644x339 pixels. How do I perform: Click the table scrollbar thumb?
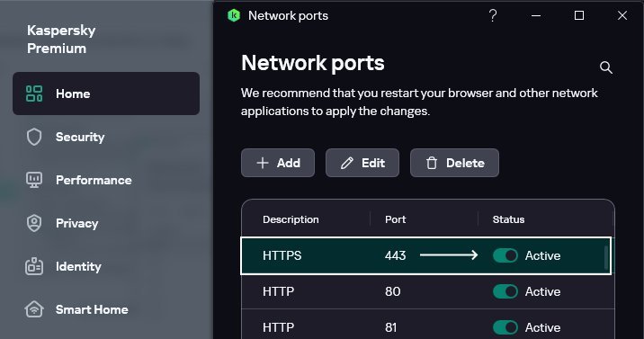tap(606, 258)
